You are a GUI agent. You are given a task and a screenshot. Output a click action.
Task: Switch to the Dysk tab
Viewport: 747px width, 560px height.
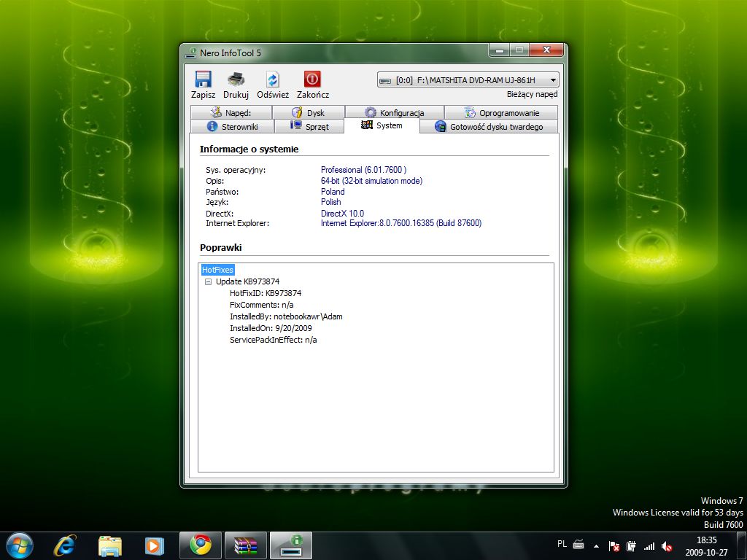point(309,113)
